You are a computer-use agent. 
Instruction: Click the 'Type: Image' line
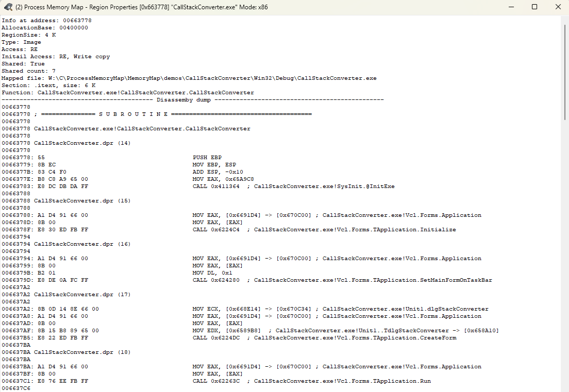click(21, 42)
